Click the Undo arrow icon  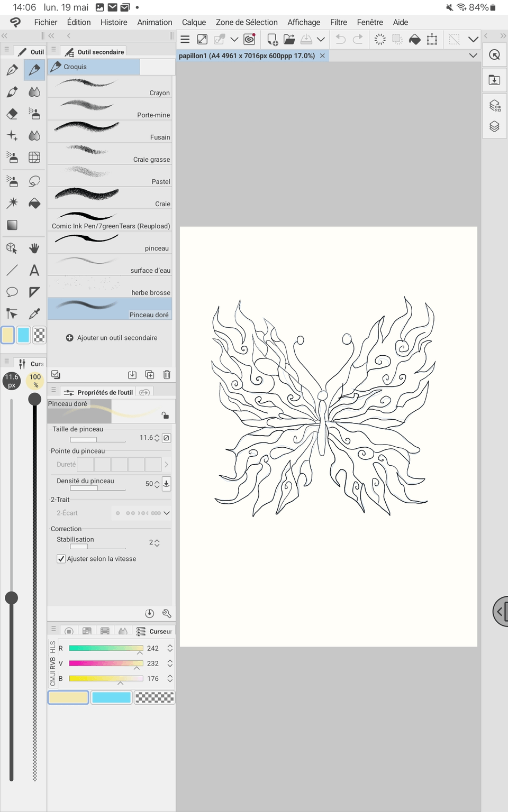coord(341,39)
